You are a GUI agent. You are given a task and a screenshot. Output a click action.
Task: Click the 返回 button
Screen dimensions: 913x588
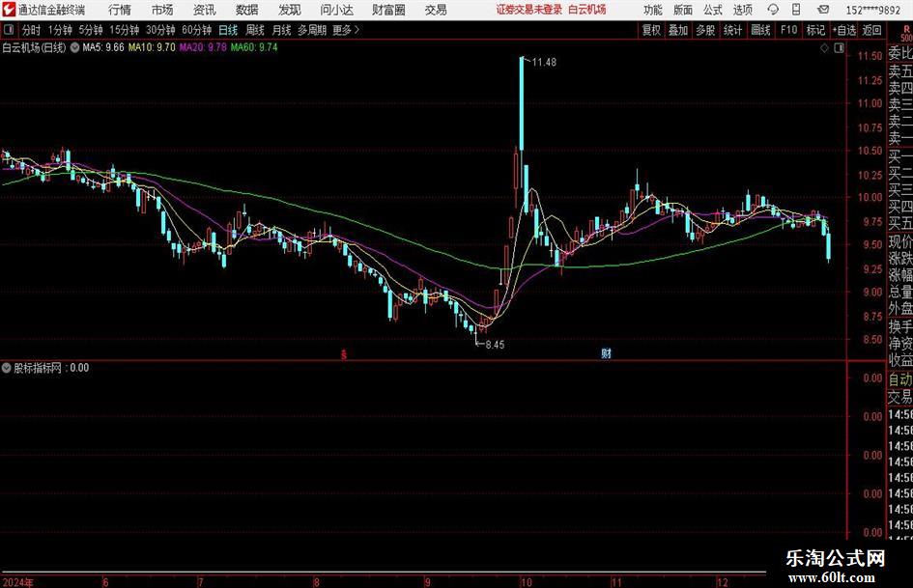[x=871, y=30]
